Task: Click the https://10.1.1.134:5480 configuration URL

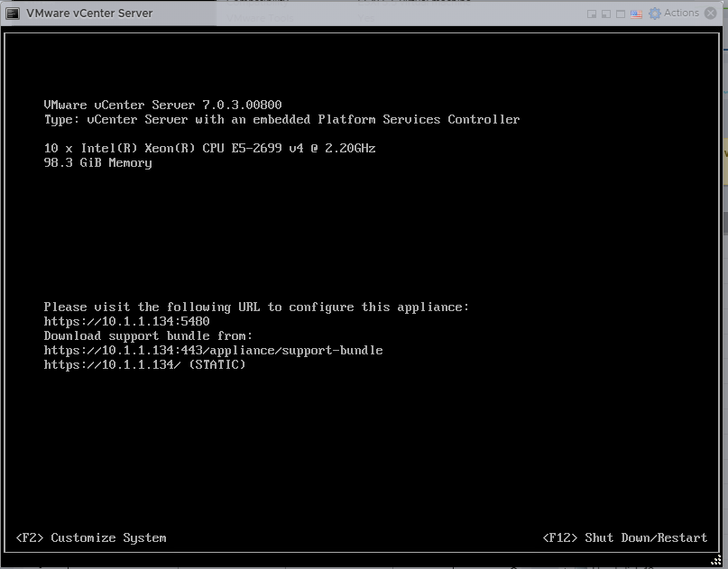Action: (127, 321)
